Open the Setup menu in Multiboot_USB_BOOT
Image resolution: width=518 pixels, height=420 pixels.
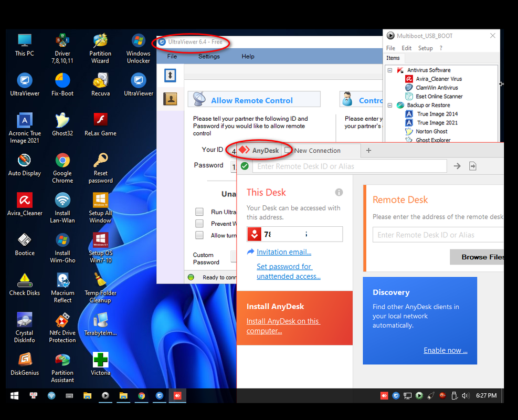pos(425,48)
